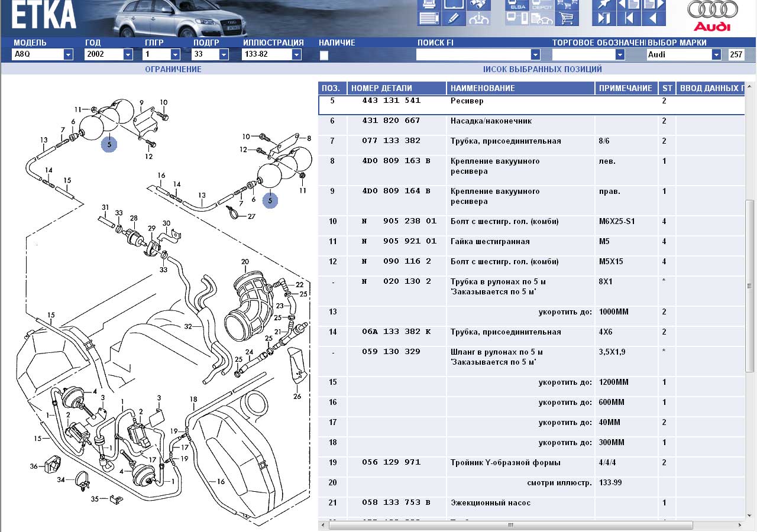Go to previous illustration page icon
The width and height of the screenshot is (757, 532).
[629, 5]
